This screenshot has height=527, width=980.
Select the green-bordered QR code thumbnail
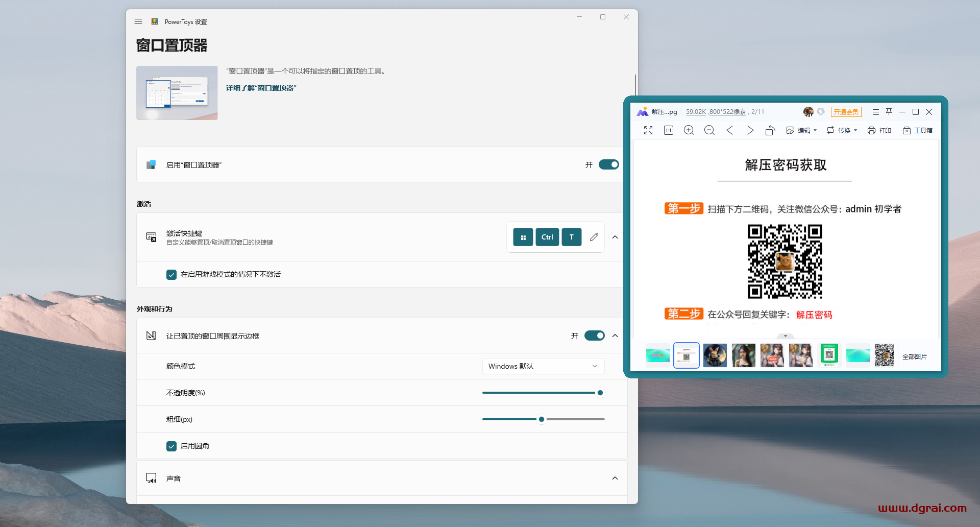point(829,355)
